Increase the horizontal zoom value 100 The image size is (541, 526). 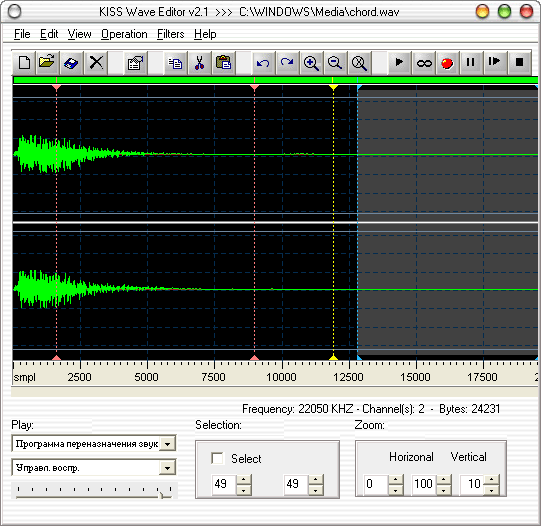(444, 479)
